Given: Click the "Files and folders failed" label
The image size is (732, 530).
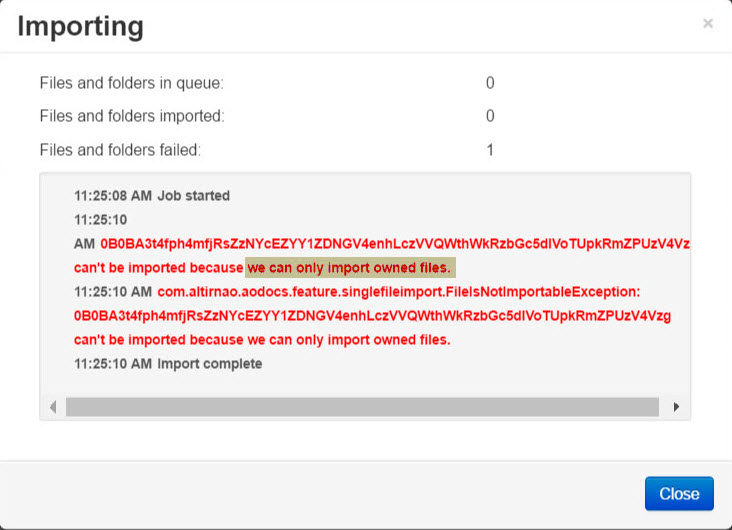Looking at the screenshot, I should pos(120,150).
